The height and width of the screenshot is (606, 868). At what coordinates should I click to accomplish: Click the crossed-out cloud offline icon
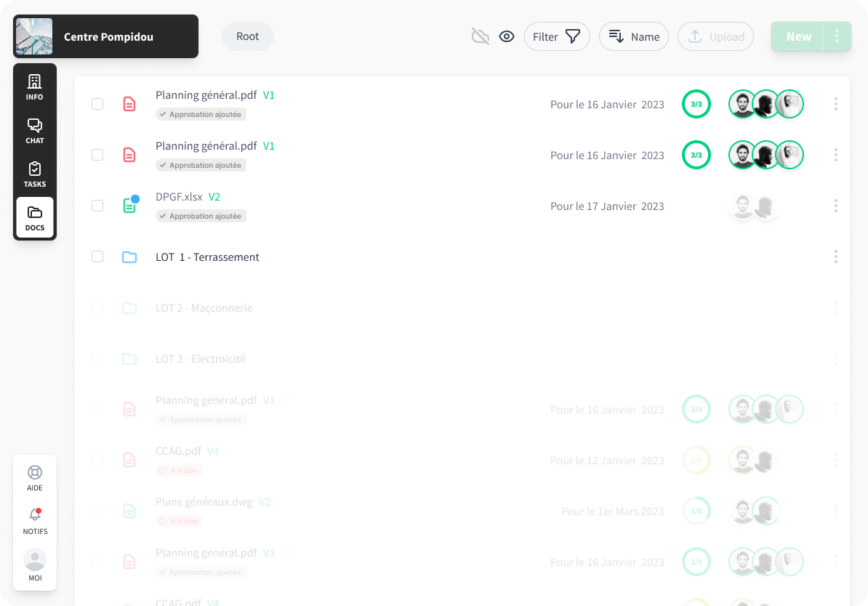point(480,36)
